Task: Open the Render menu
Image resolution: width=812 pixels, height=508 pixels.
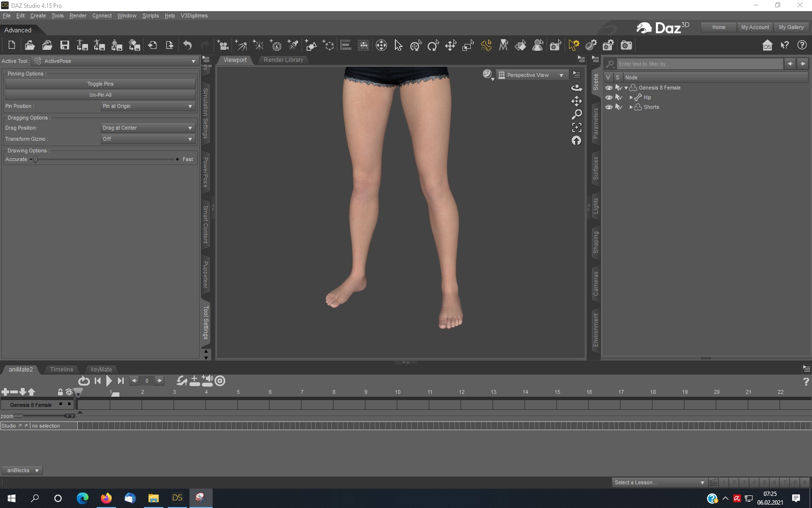Action: (x=77, y=16)
